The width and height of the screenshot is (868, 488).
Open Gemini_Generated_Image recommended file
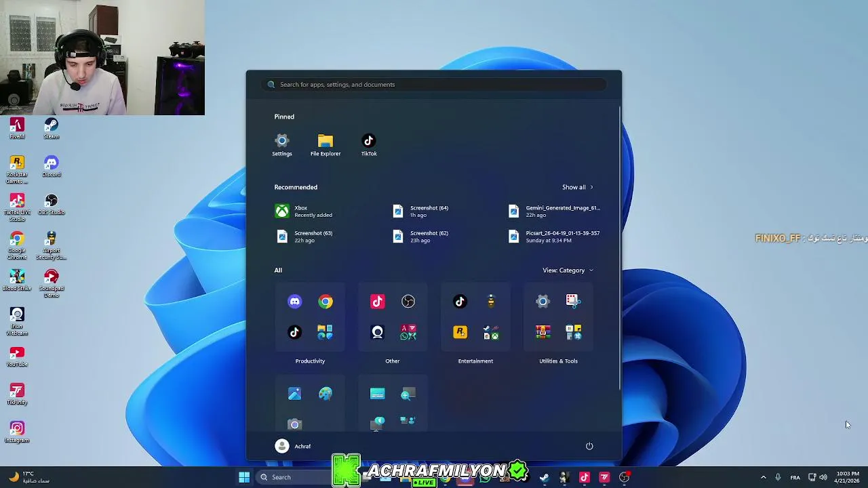(554, 211)
